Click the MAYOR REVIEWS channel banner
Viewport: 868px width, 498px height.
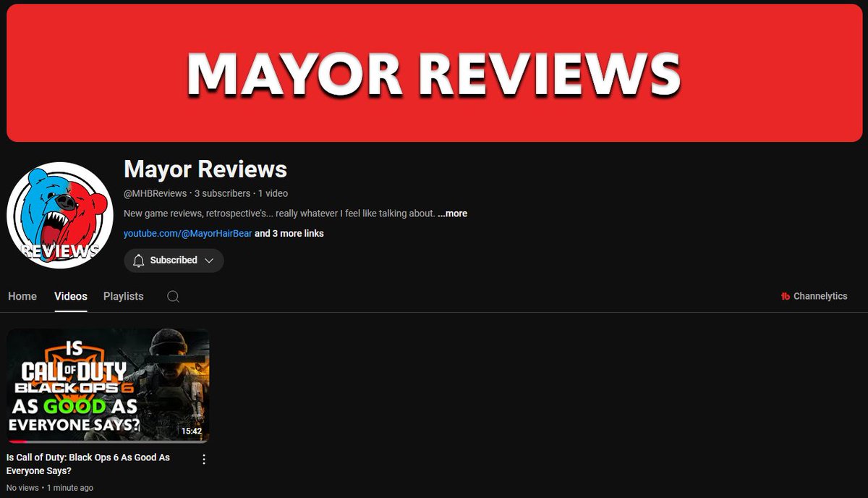434,73
